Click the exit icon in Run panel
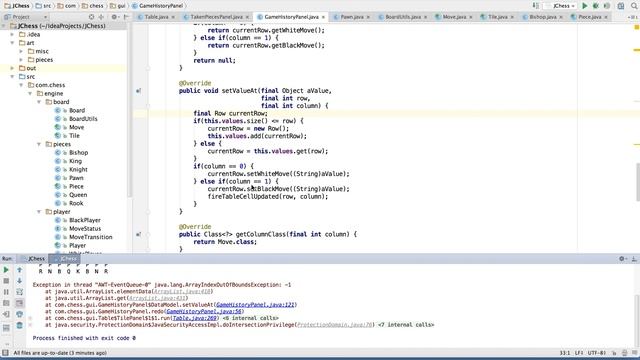Viewport: 640px width, 360px height. tap(6, 314)
